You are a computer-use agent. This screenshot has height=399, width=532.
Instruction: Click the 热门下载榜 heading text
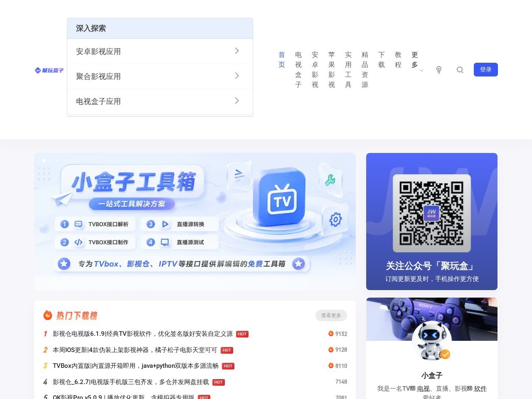tap(77, 315)
